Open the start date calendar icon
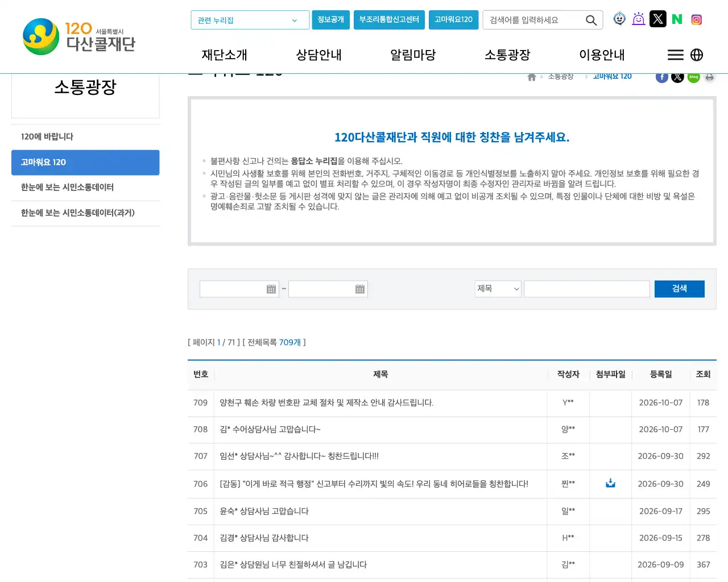 271,289
